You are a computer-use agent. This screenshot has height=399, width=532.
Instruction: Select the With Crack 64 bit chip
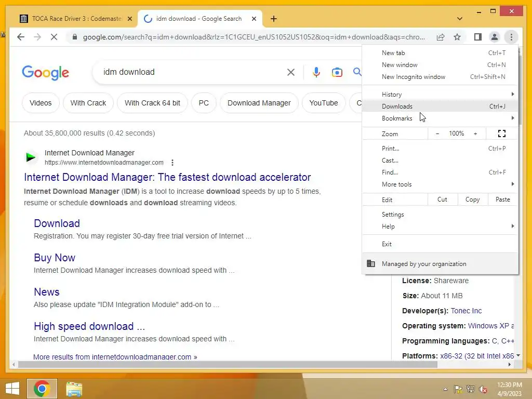pyautogui.click(x=152, y=103)
